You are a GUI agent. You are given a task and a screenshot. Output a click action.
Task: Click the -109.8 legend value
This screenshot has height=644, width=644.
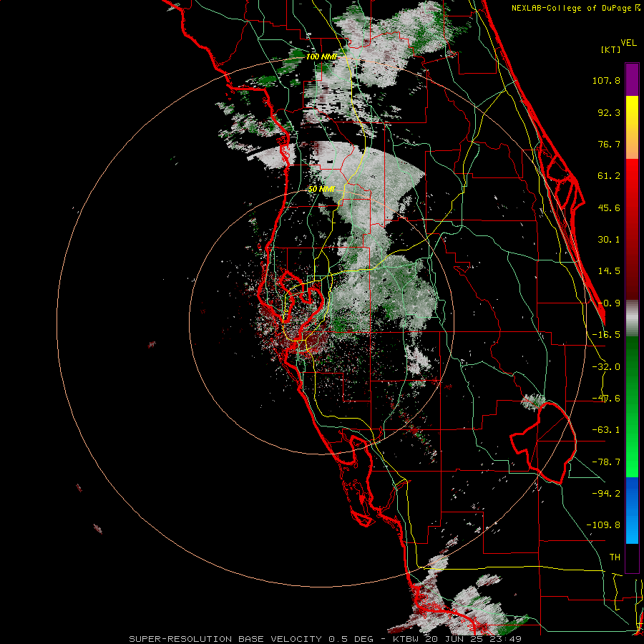pos(603,525)
